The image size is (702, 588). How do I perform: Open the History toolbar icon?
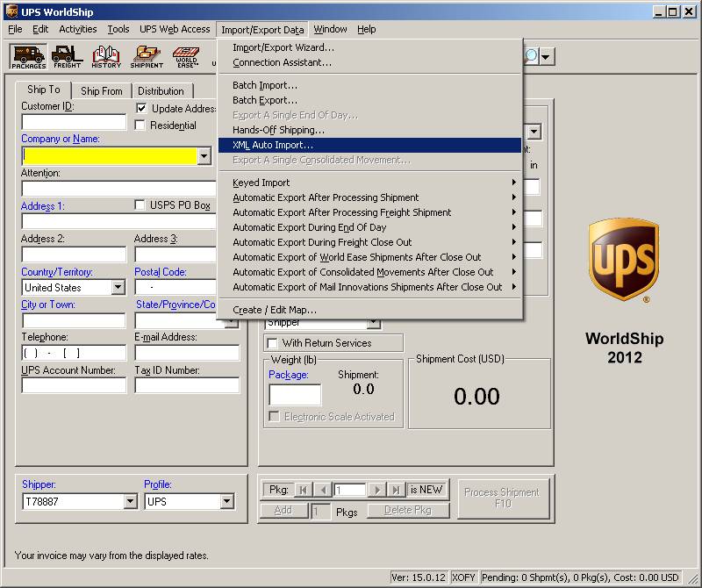click(x=106, y=56)
